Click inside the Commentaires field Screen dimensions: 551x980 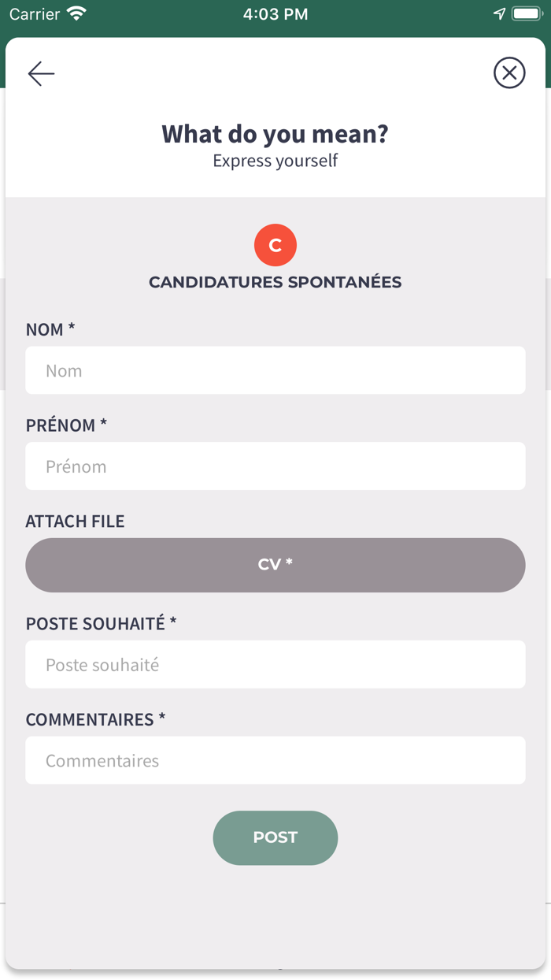click(275, 760)
